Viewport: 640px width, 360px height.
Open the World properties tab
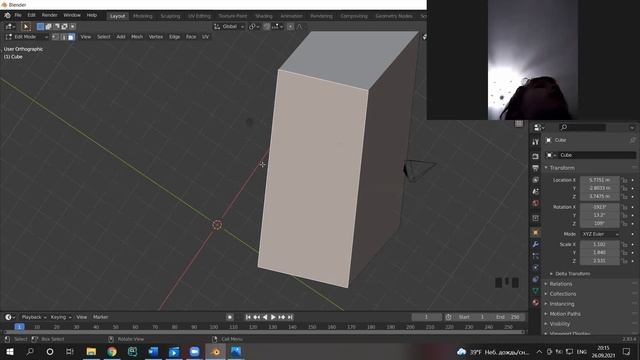click(x=536, y=203)
